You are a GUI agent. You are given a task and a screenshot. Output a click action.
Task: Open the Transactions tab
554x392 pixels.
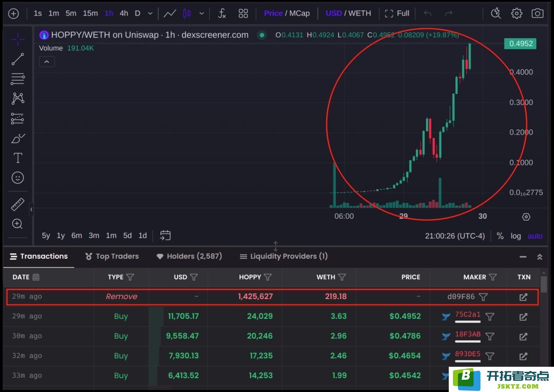click(x=39, y=256)
